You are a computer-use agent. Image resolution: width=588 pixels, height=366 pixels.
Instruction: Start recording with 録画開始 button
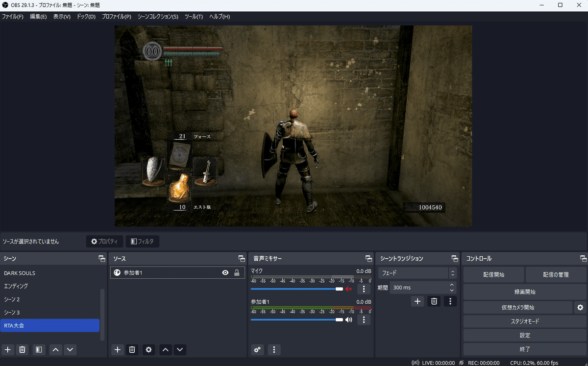[x=525, y=292]
